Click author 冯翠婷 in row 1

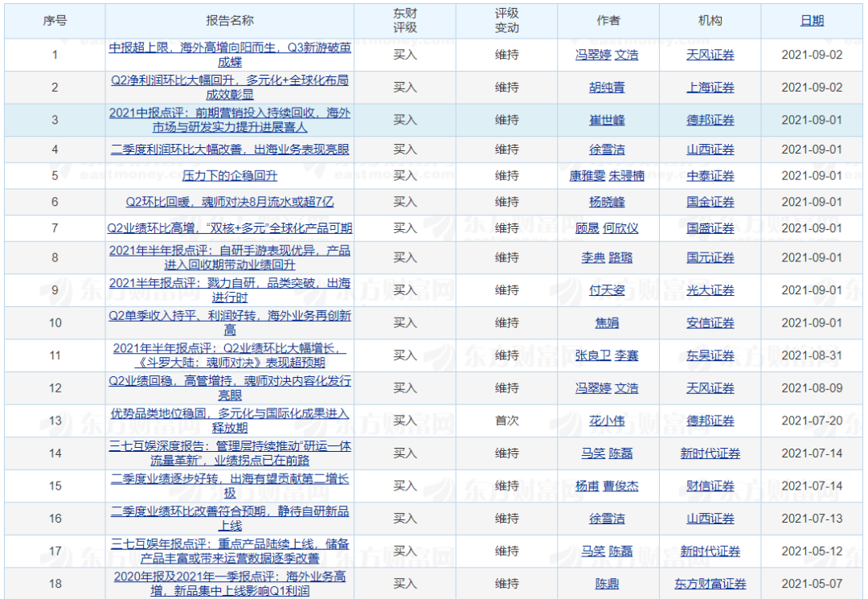(x=593, y=55)
